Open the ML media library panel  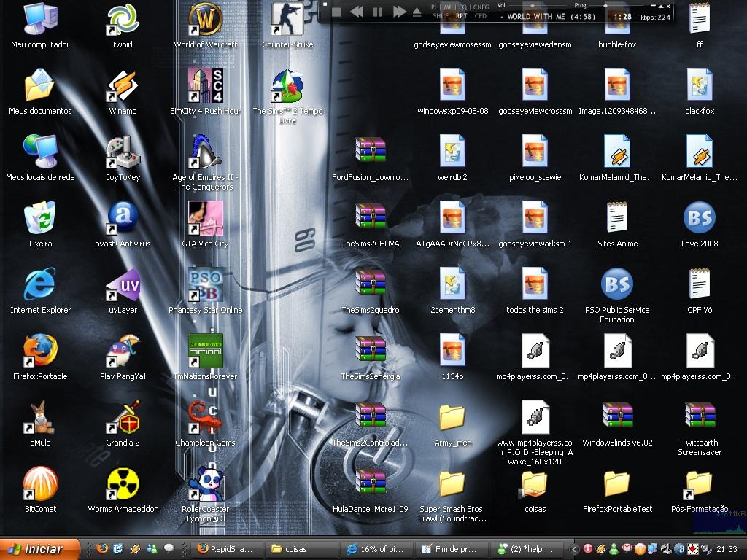click(449, 7)
